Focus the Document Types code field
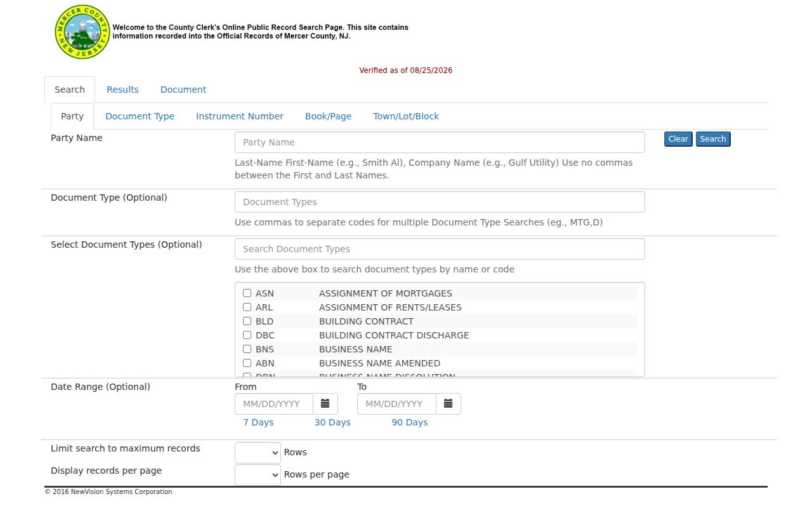The width and height of the screenshot is (812, 508). click(440, 202)
